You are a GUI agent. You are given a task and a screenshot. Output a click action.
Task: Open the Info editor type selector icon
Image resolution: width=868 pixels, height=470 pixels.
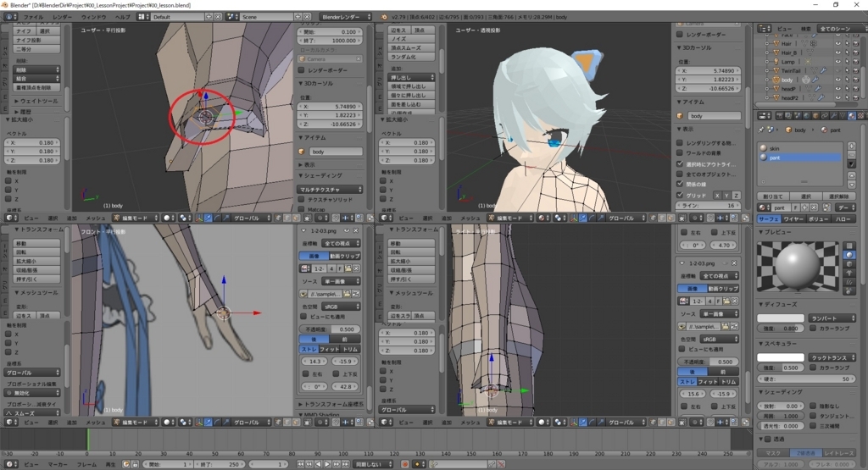coord(9,17)
